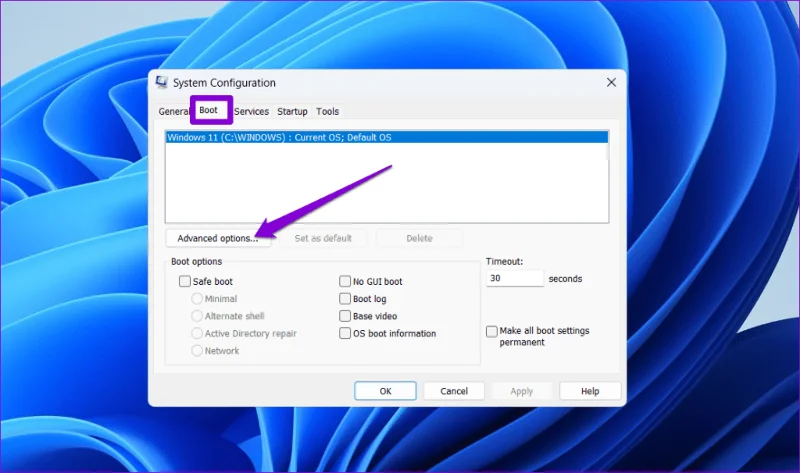The height and width of the screenshot is (473, 800).
Task: Go to the Startup tab
Action: [x=292, y=111]
